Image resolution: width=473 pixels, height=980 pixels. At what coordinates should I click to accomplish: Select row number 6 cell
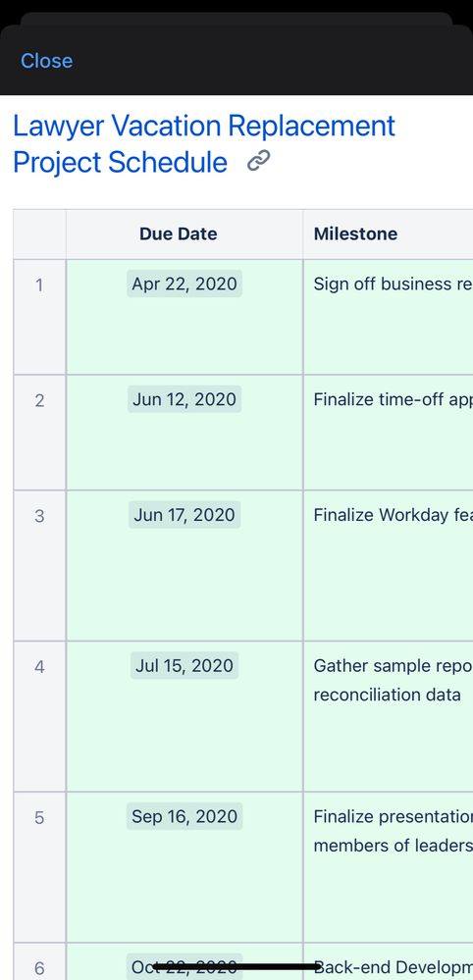tap(39, 962)
